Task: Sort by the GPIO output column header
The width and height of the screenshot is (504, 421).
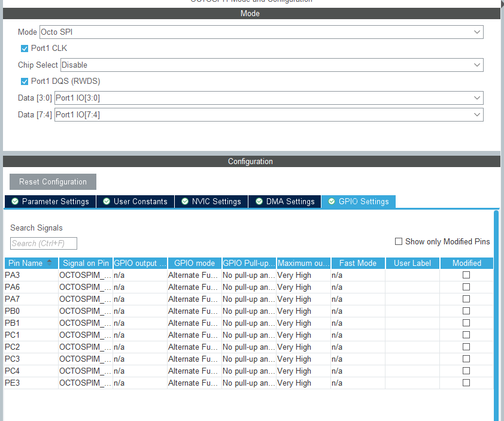Action: (140, 263)
